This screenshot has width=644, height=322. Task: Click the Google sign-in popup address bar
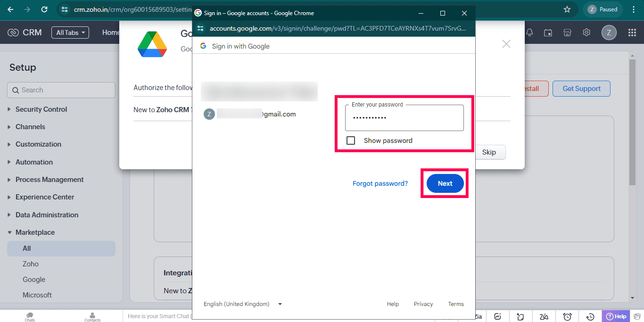click(338, 28)
